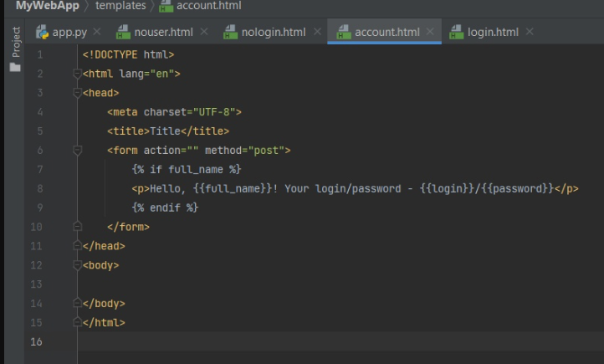604x364 pixels.
Task: Click the templates breadcrumb
Action: (x=120, y=5)
